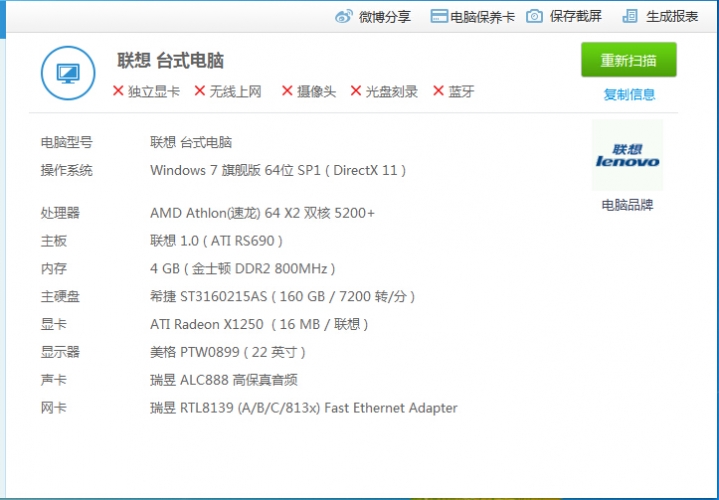Click the red X beside 光盘刻录
719x500 pixels.
coord(356,91)
